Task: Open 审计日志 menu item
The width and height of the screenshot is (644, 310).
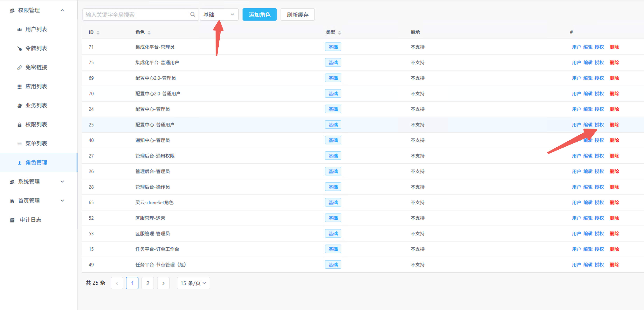Action: coord(31,220)
